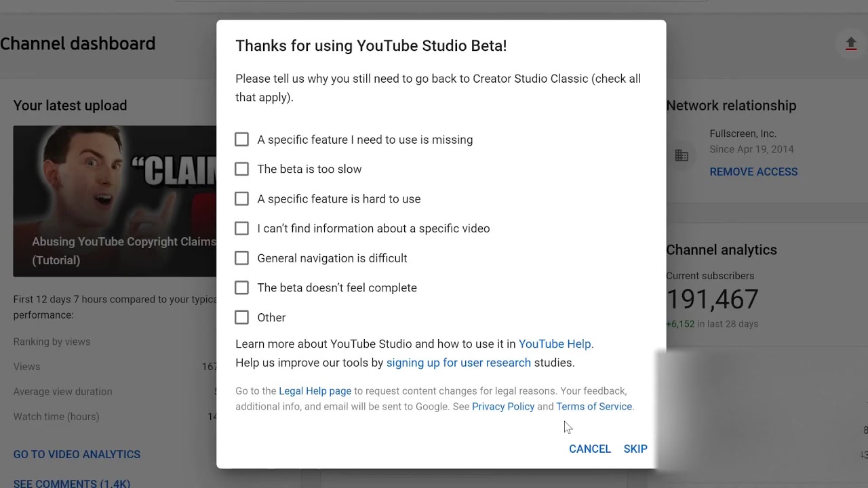Open the Legal Help page link

315,391
